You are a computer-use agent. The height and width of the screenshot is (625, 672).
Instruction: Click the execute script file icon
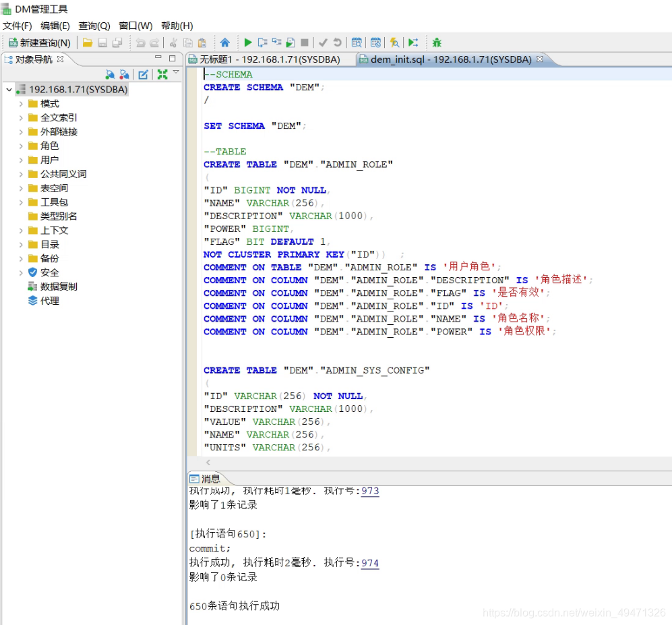point(291,42)
